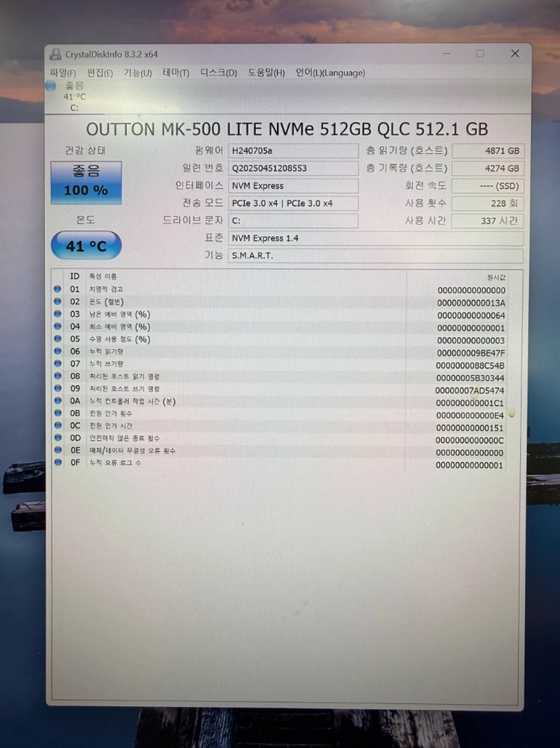The width and height of the screenshot is (560, 748).
Task: Open the 테마(T) menu
Action: coord(176,73)
